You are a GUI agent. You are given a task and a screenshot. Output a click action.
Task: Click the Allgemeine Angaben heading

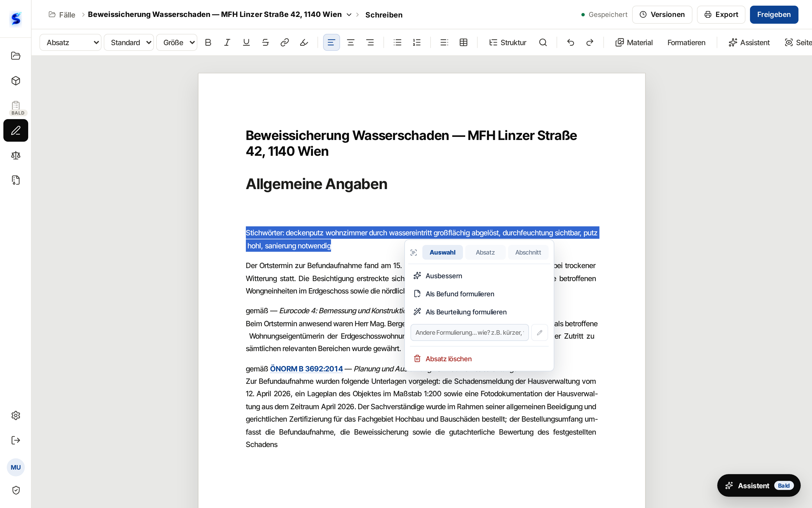tap(316, 184)
